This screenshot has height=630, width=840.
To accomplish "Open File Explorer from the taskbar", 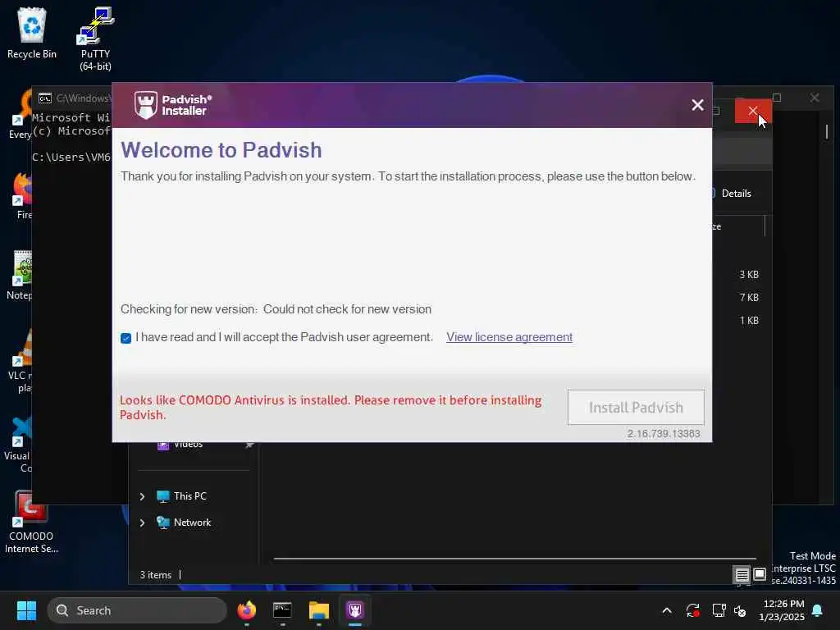I will click(x=319, y=610).
